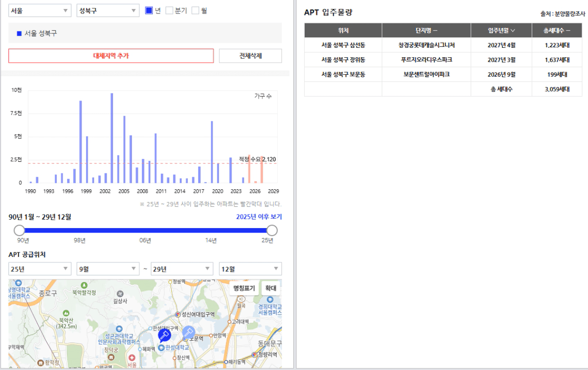Click the 청량리역 station icon on map

tap(254, 355)
